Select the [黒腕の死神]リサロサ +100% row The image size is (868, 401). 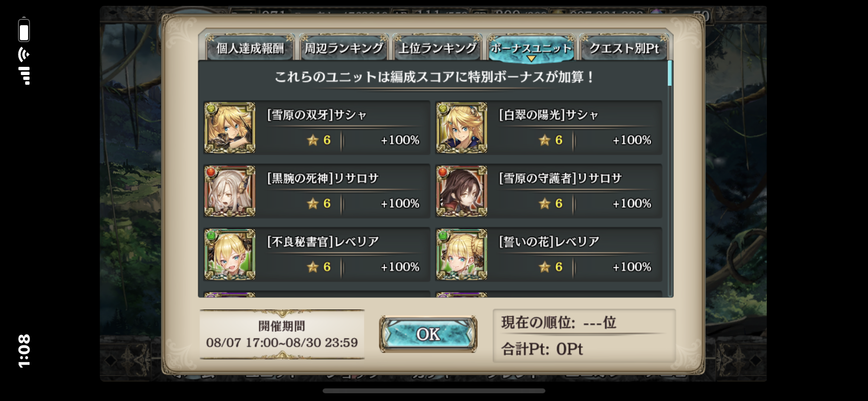[317, 191]
